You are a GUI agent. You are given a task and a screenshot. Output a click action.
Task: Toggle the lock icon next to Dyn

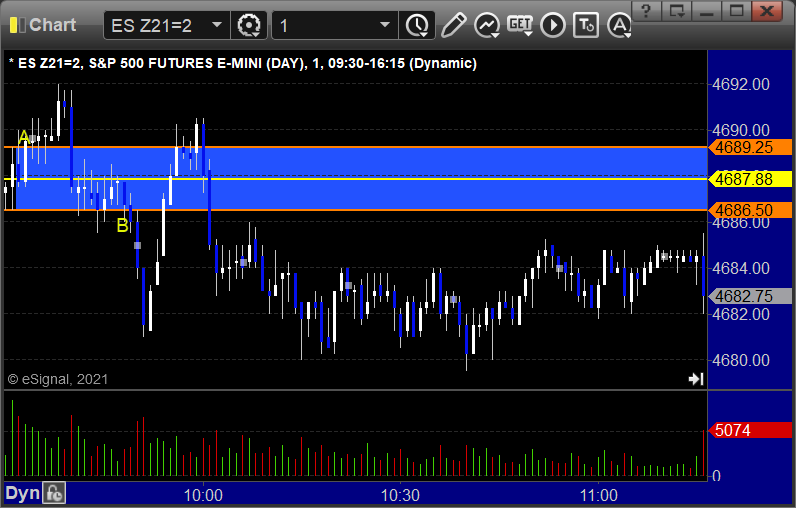click(x=54, y=493)
